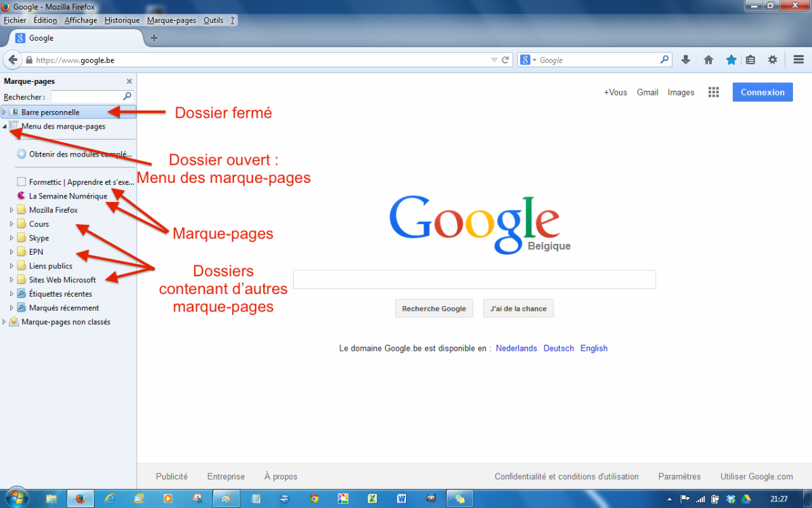Expand the Cours bookmark folder
Image resolution: width=812 pixels, height=508 pixels.
12,224
